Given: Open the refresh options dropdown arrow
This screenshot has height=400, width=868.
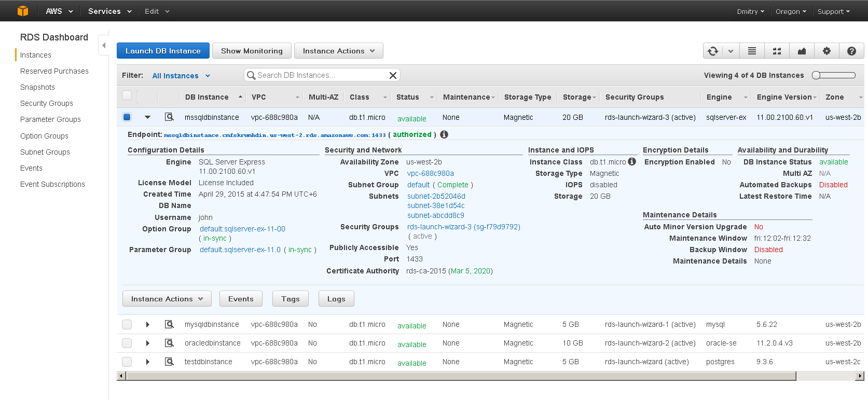Looking at the screenshot, I should pyautogui.click(x=731, y=51).
